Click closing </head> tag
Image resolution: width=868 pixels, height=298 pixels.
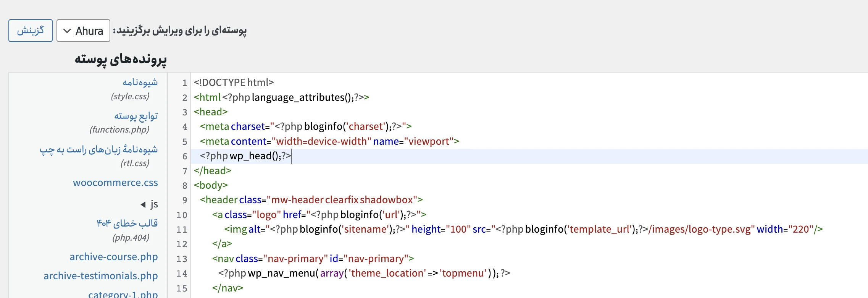point(213,171)
